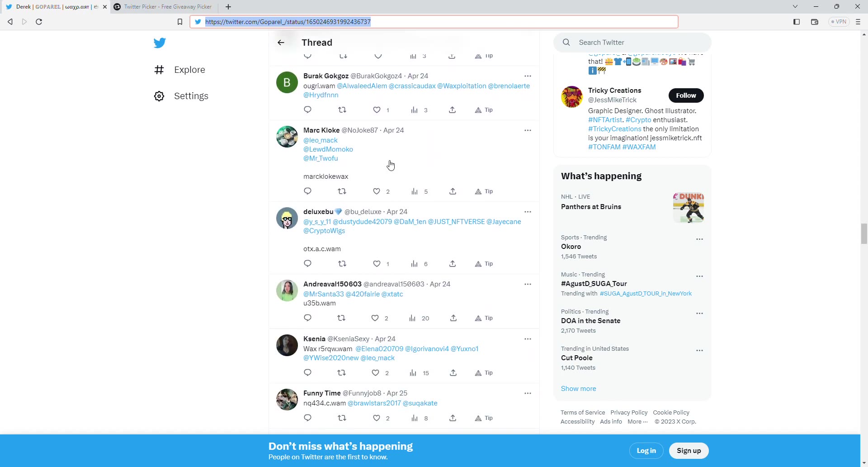Show more trending topics

point(578,389)
